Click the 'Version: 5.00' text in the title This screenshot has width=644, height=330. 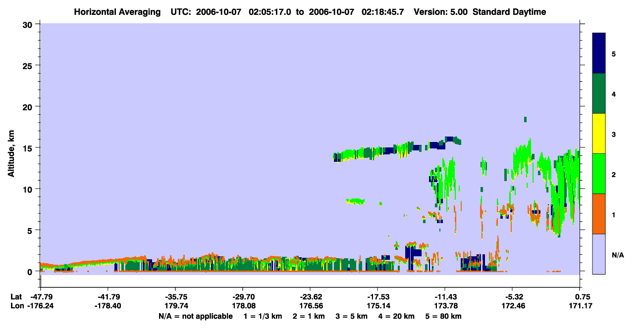point(440,12)
